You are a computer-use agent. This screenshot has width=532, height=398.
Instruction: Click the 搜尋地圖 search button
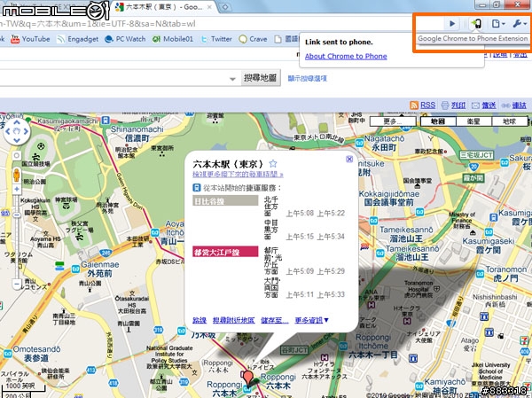coord(260,78)
